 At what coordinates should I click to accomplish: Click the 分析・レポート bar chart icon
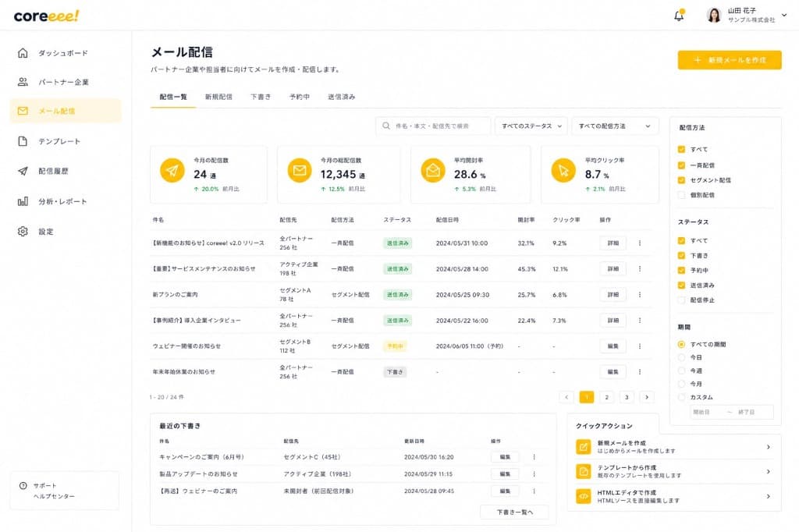(x=23, y=201)
